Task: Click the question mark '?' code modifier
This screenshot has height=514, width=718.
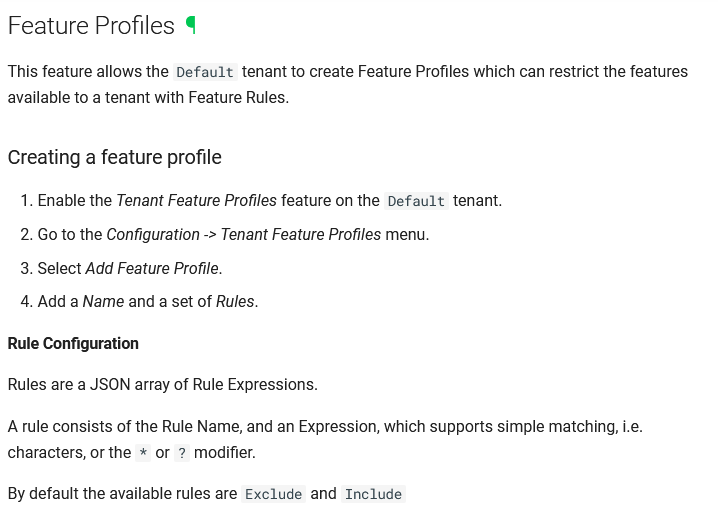Action: pos(181,453)
